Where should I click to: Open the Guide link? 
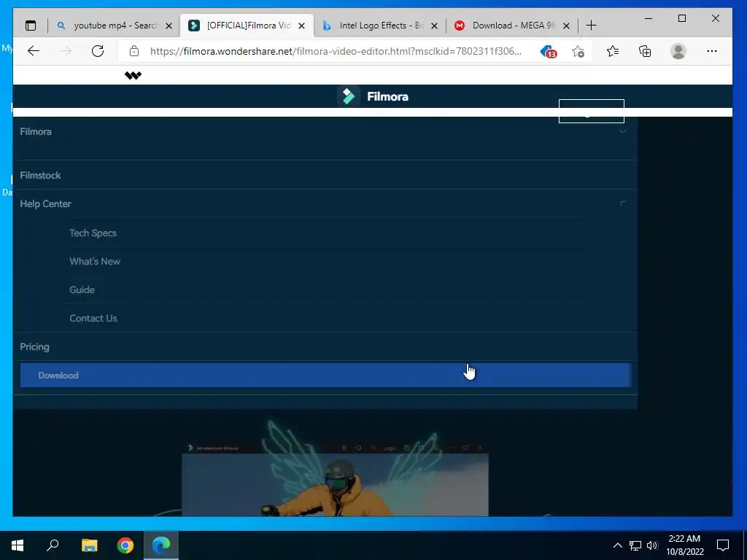point(82,289)
